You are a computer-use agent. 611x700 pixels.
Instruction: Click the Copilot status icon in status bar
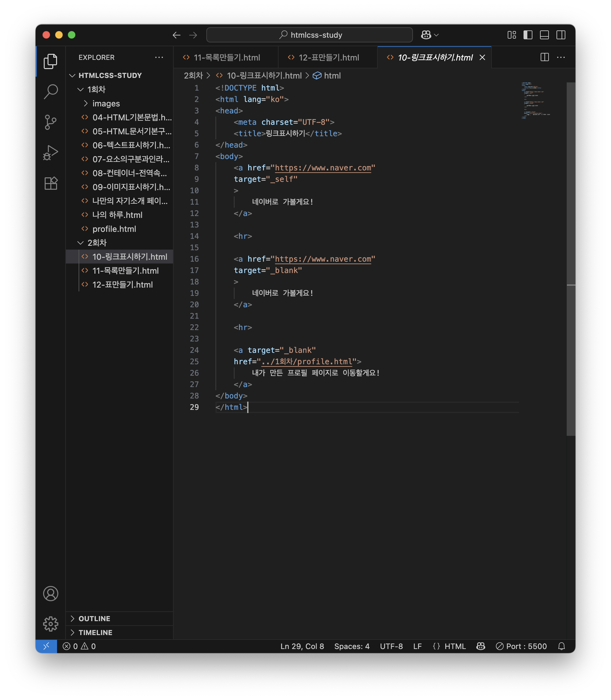480,646
